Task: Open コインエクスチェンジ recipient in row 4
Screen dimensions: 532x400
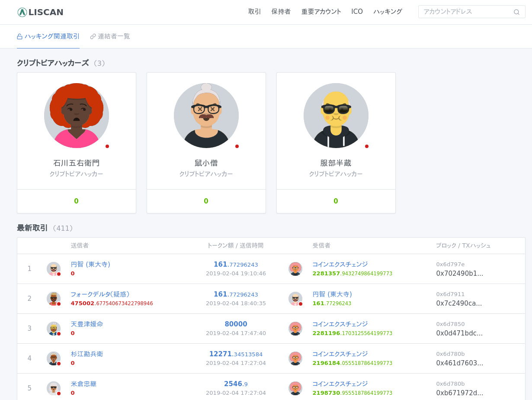Action: (340, 354)
